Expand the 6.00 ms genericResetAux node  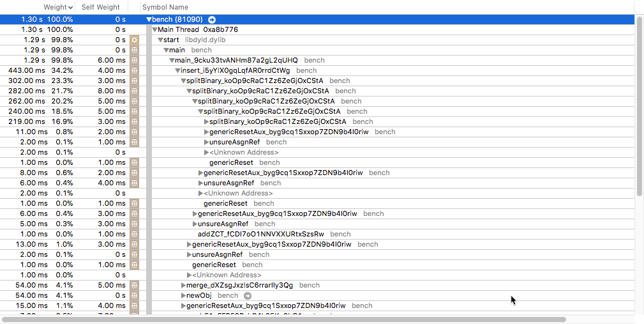pos(195,214)
